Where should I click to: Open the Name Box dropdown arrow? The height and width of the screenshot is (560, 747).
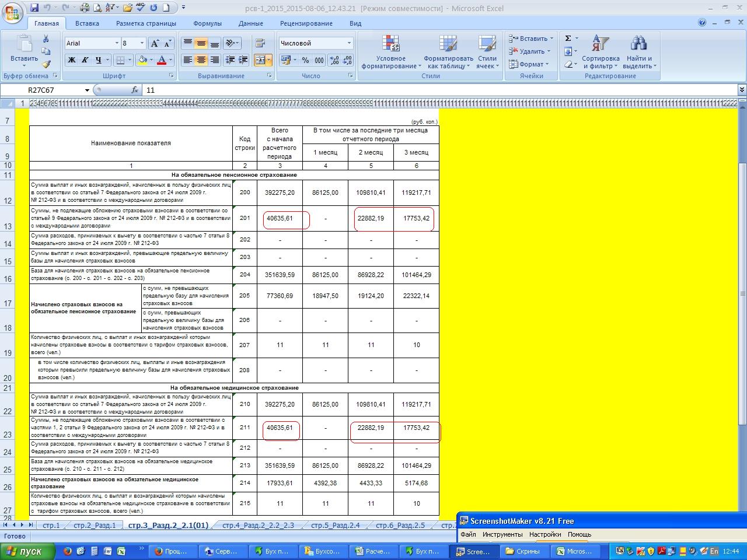pos(87,90)
